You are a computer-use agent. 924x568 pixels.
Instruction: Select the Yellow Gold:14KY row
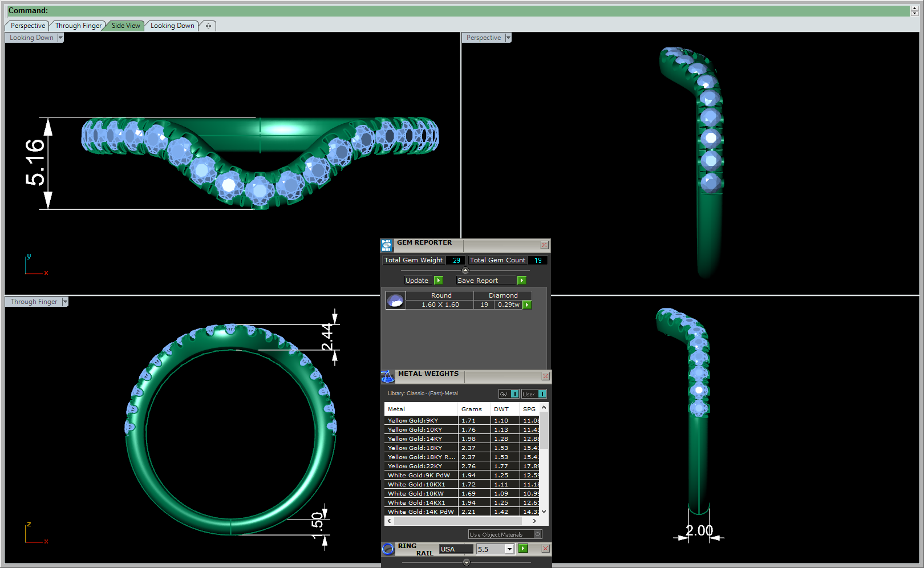click(x=462, y=439)
